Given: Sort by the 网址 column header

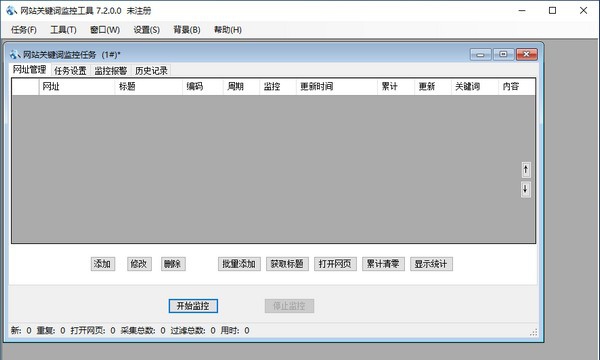Looking at the screenshot, I should tap(77, 86).
